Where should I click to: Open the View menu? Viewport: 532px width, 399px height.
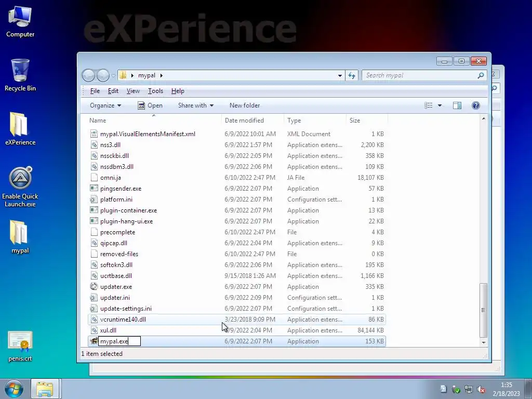tap(133, 91)
